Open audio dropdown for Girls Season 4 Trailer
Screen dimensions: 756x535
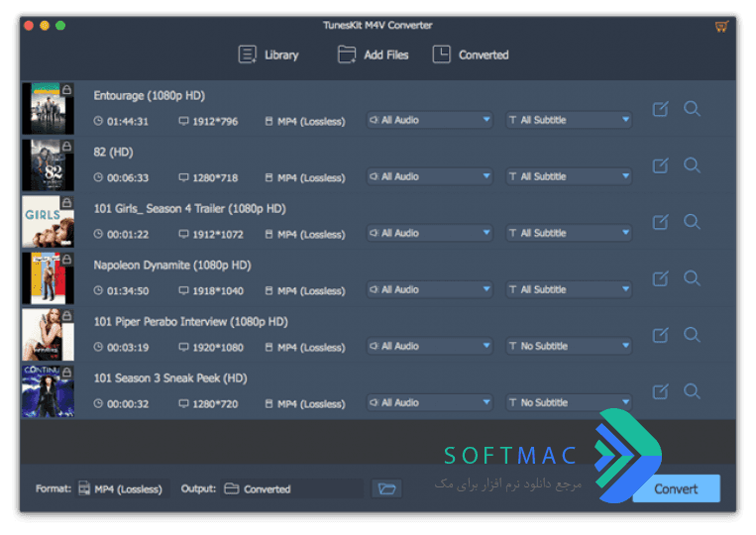click(430, 233)
